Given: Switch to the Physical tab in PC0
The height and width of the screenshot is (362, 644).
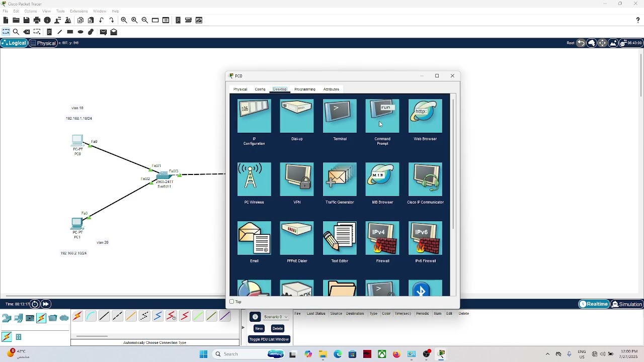Looking at the screenshot, I should coord(240,89).
